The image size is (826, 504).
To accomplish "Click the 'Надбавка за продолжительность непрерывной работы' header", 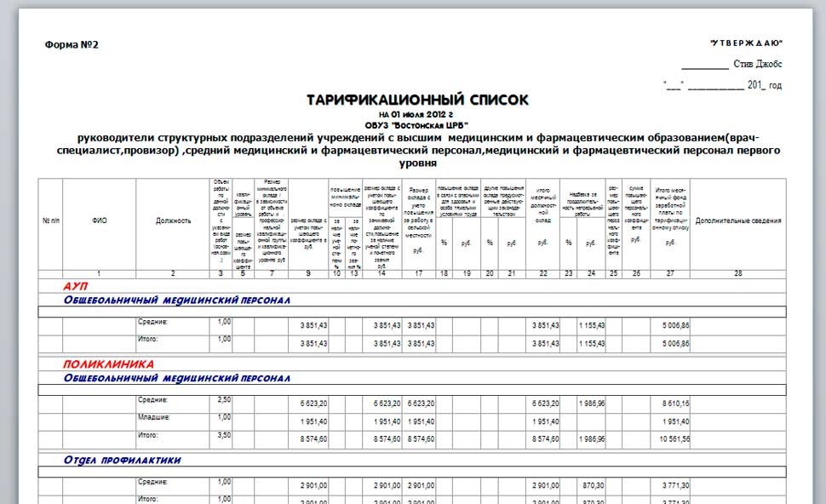I will click(582, 204).
